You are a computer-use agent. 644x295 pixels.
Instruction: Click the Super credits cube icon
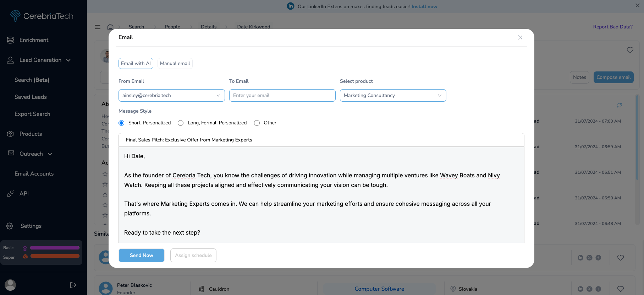pyautogui.click(x=25, y=256)
